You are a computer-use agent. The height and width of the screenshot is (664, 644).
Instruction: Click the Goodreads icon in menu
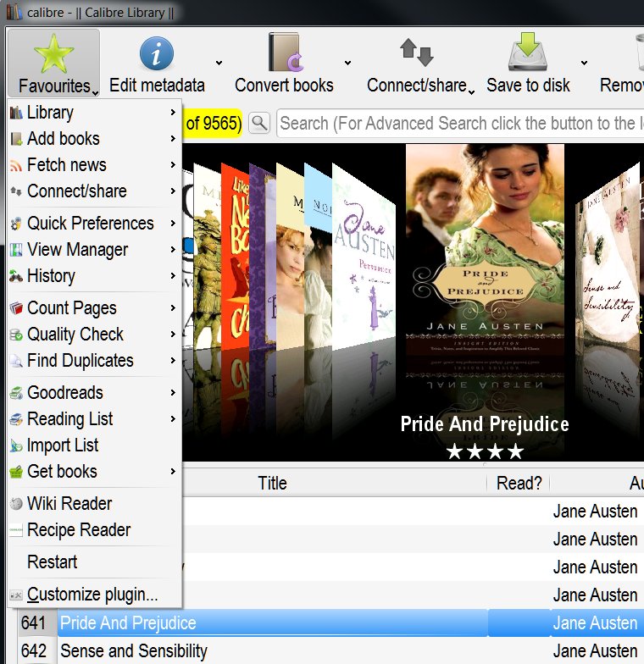tap(16, 393)
